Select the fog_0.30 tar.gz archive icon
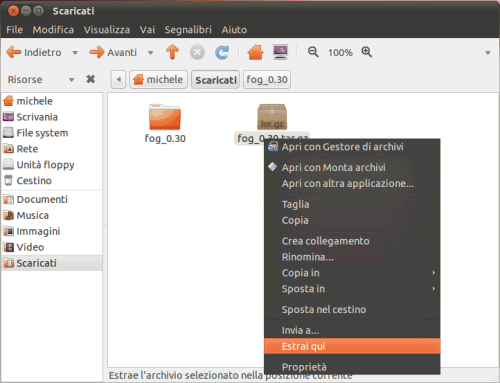The image size is (500, 383). pyautogui.click(x=272, y=117)
